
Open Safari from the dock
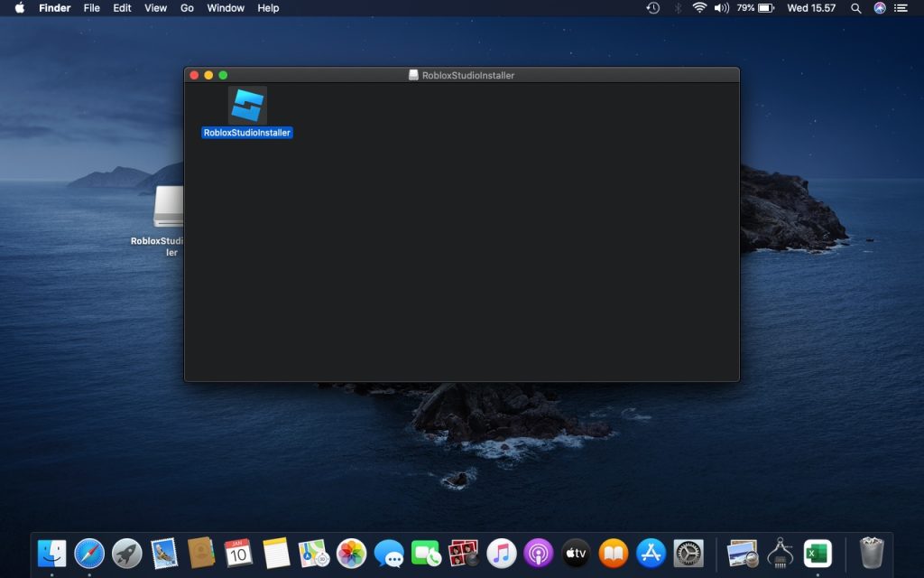coord(89,554)
